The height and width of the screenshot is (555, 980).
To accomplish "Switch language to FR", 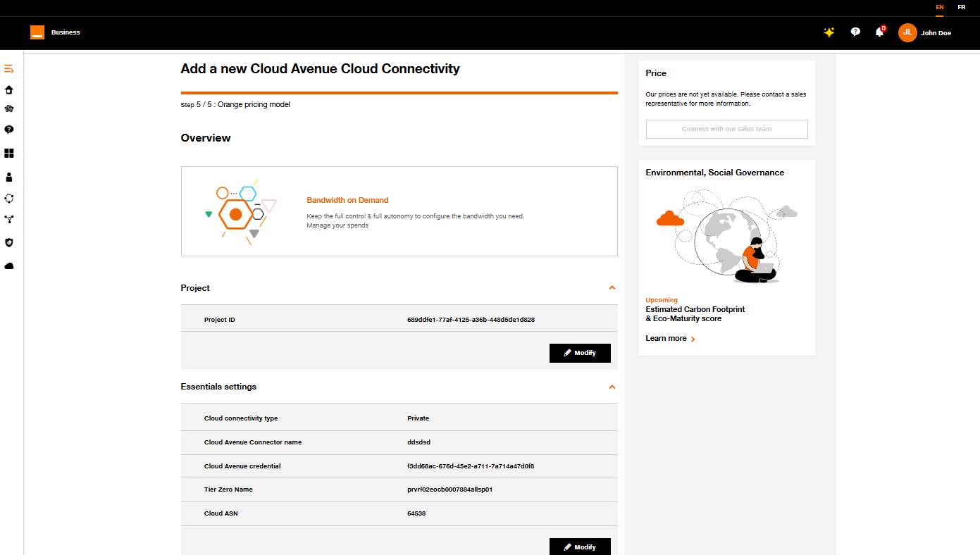I will pyautogui.click(x=962, y=7).
